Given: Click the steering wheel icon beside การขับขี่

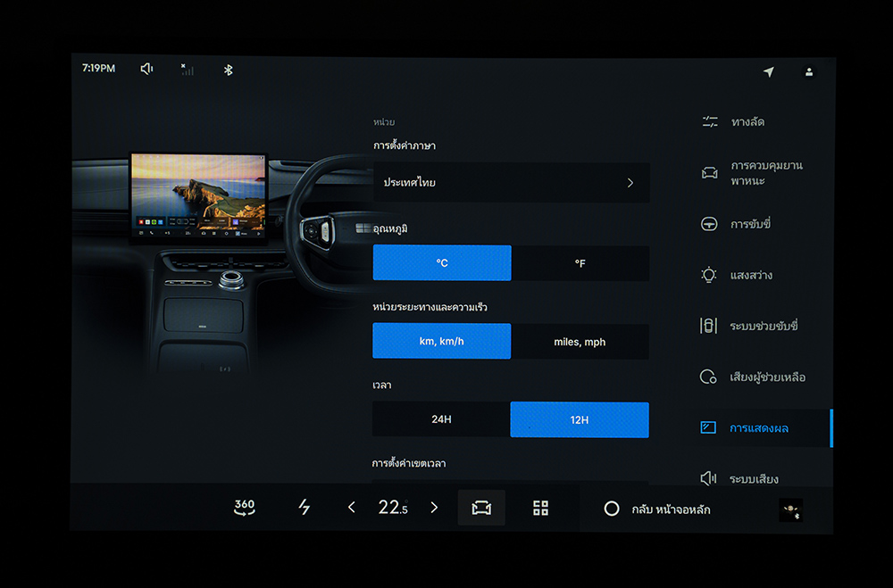Looking at the screenshot, I should [709, 224].
